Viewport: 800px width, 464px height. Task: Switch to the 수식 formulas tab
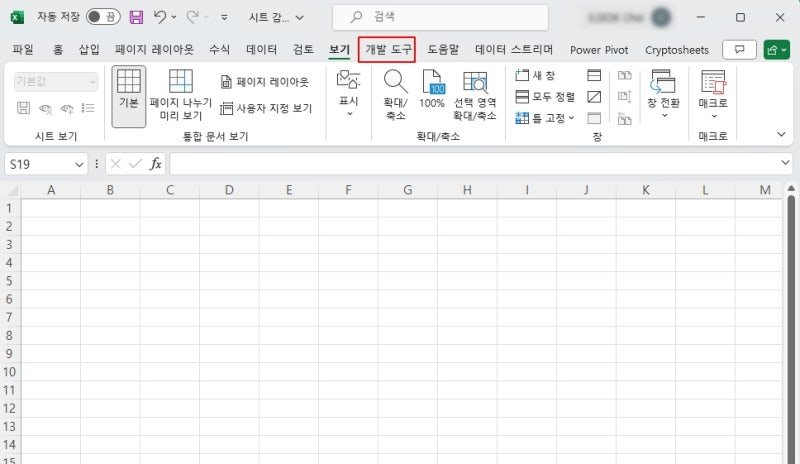click(x=219, y=50)
